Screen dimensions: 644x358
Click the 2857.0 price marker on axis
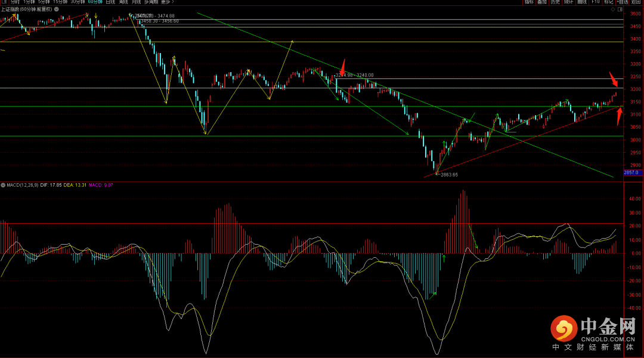pyautogui.click(x=632, y=172)
